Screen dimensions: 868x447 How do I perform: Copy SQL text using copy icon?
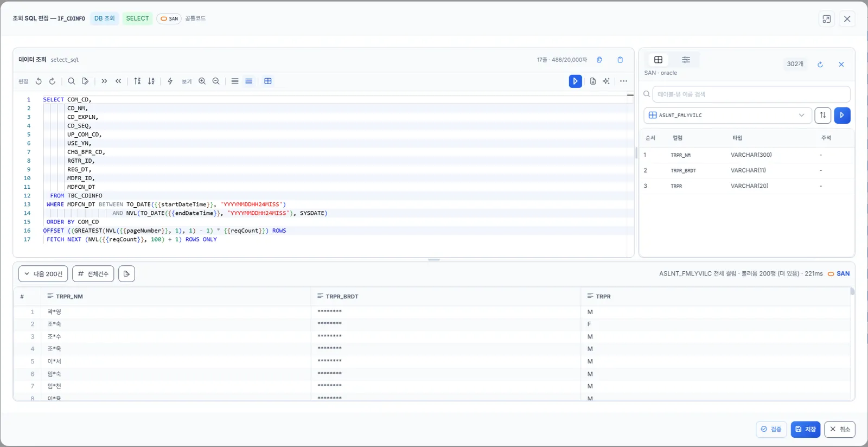[599, 60]
